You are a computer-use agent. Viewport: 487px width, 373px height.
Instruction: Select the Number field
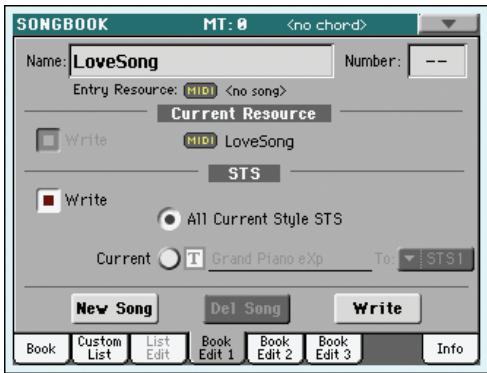point(437,61)
